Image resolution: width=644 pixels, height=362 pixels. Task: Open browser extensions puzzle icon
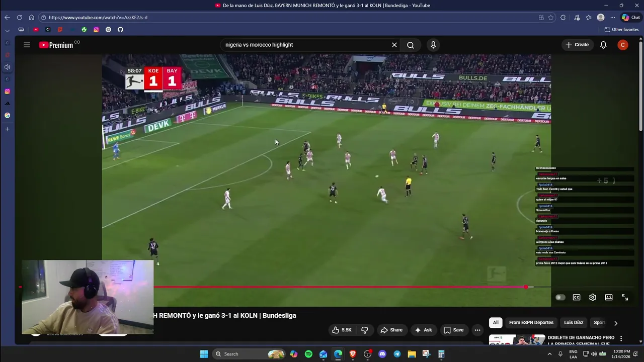click(563, 17)
